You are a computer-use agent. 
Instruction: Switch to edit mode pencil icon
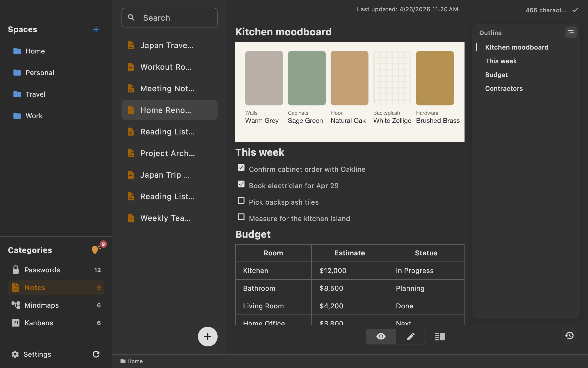411,336
